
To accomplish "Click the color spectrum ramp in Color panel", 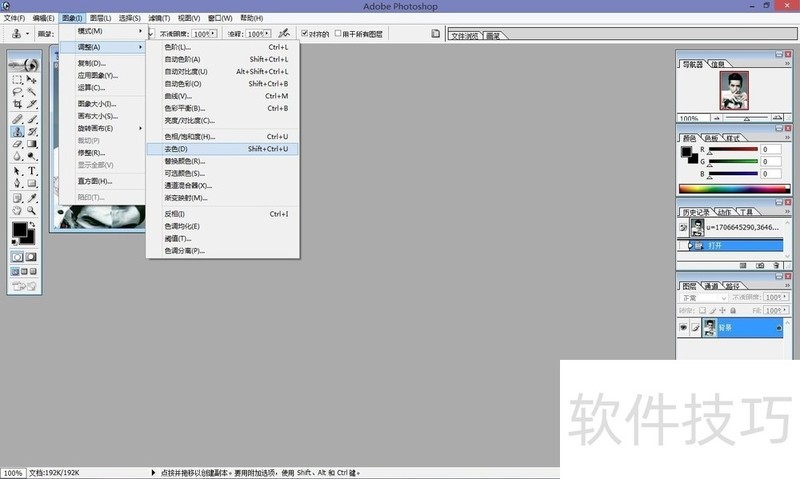I will point(730,188).
